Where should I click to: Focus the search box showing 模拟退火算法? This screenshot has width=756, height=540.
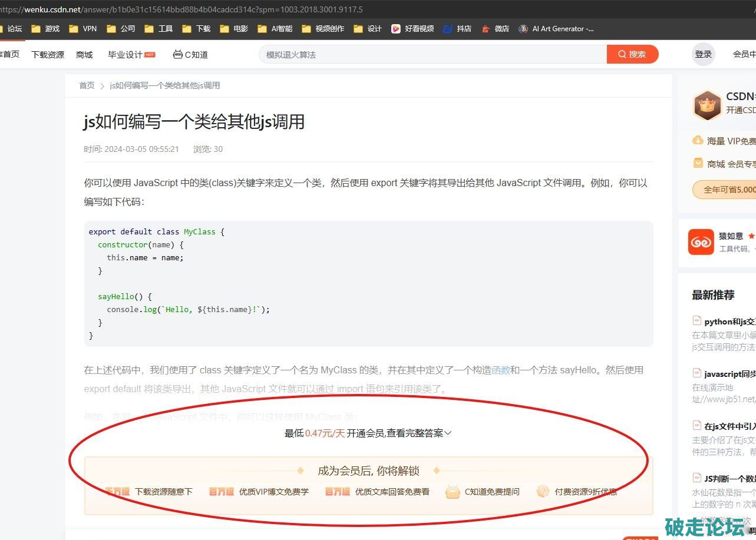[433, 55]
